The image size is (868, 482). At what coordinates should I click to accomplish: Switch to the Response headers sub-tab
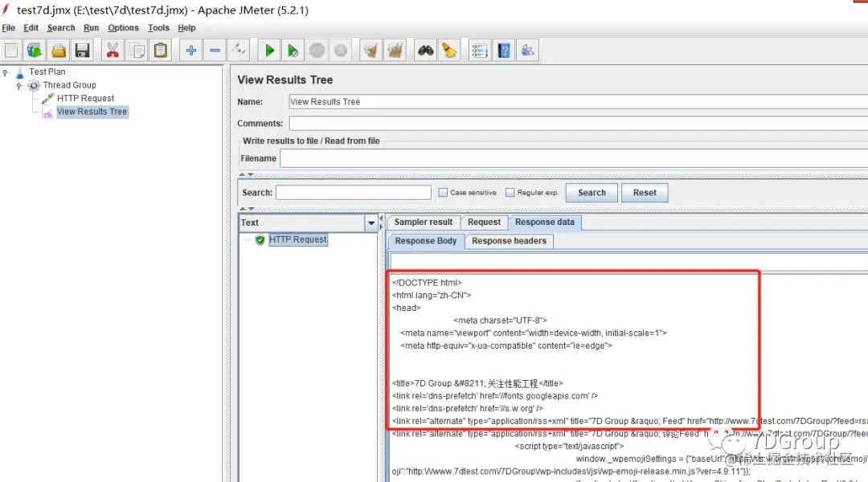click(509, 241)
